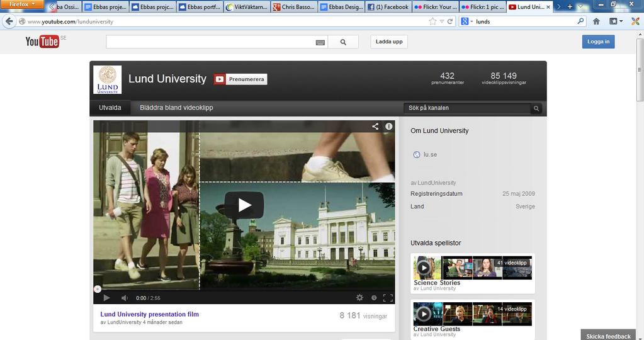Click the colorful pinwheel add-on icon
This screenshot has width=644, height=340.
tap(635, 21)
